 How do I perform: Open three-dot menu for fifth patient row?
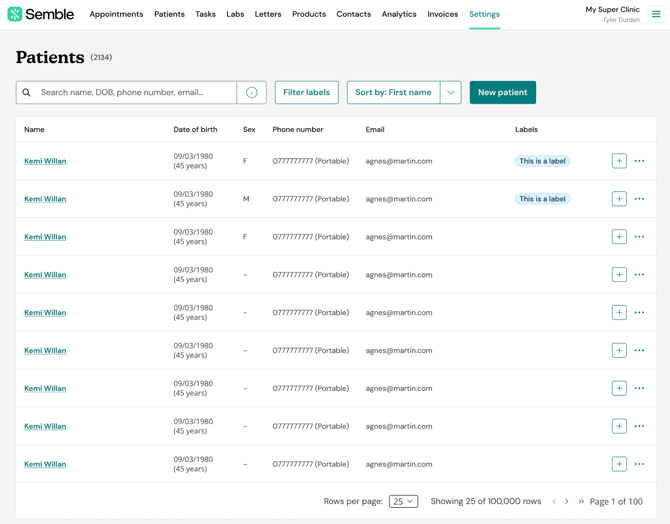coord(639,313)
